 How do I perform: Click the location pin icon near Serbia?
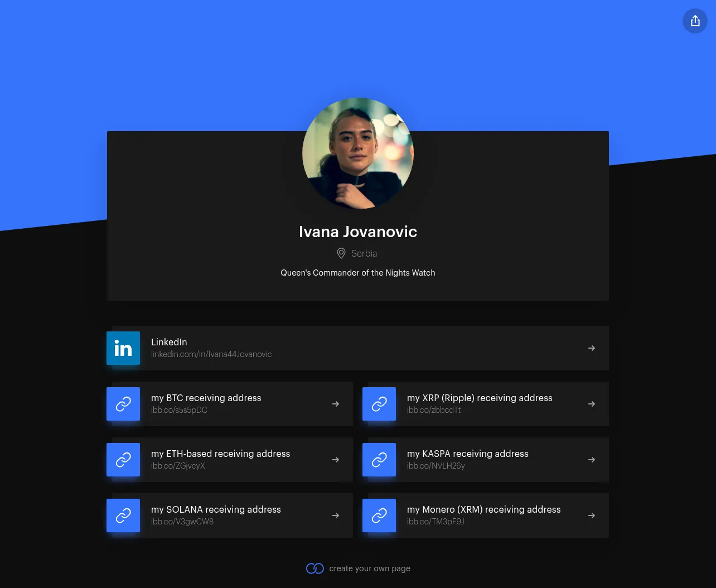341,253
